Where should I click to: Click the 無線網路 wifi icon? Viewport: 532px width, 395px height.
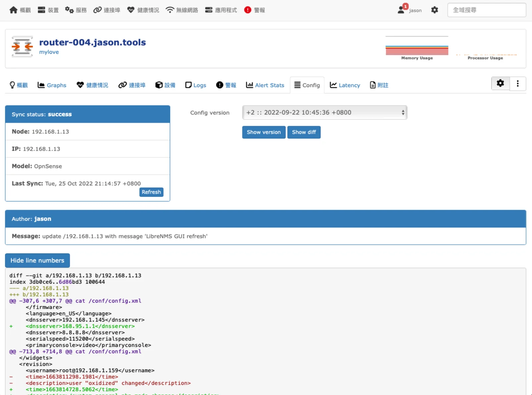170,10
